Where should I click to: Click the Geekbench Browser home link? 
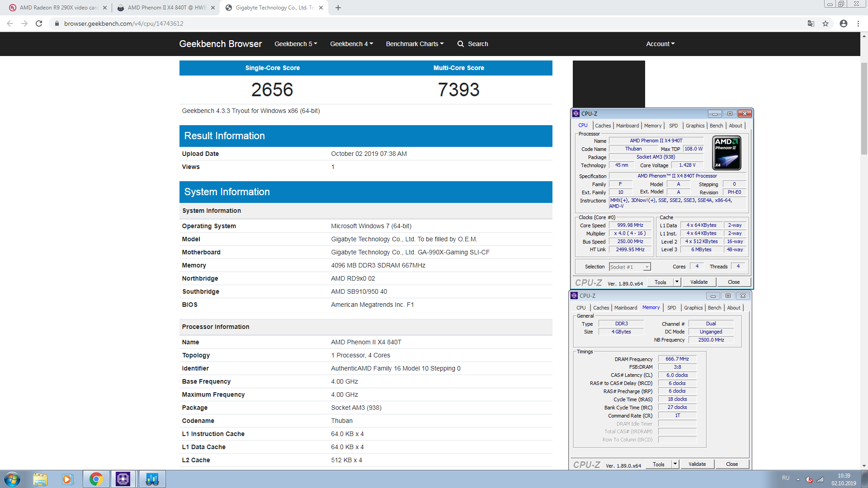click(220, 44)
